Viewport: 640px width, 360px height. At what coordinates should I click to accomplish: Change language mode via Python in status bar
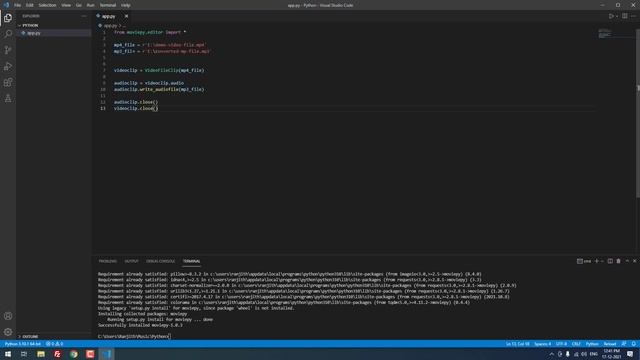[x=592, y=344]
